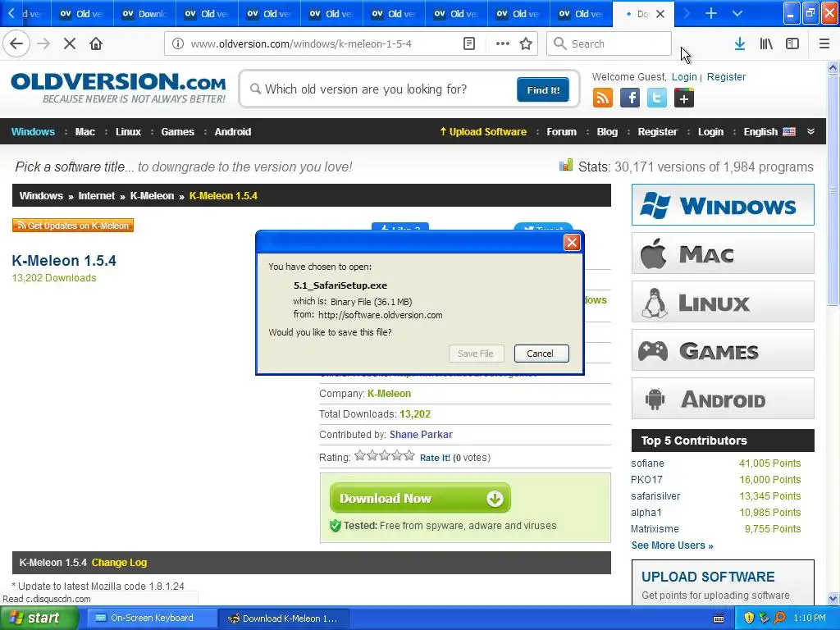The image size is (840, 630).
Task: List all tabs with the down chevron
Action: 737,13
